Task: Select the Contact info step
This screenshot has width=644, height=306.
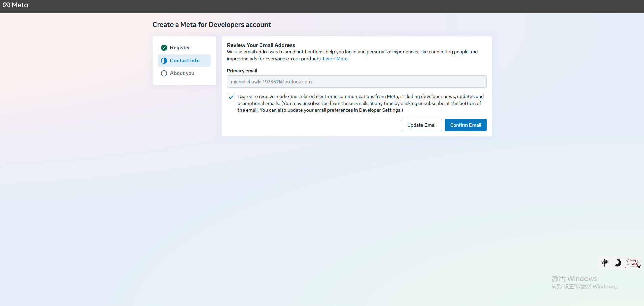Action: coord(184,61)
